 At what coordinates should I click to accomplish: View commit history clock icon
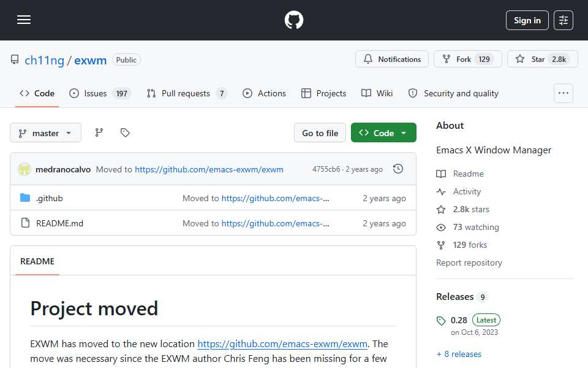(x=398, y=169)
